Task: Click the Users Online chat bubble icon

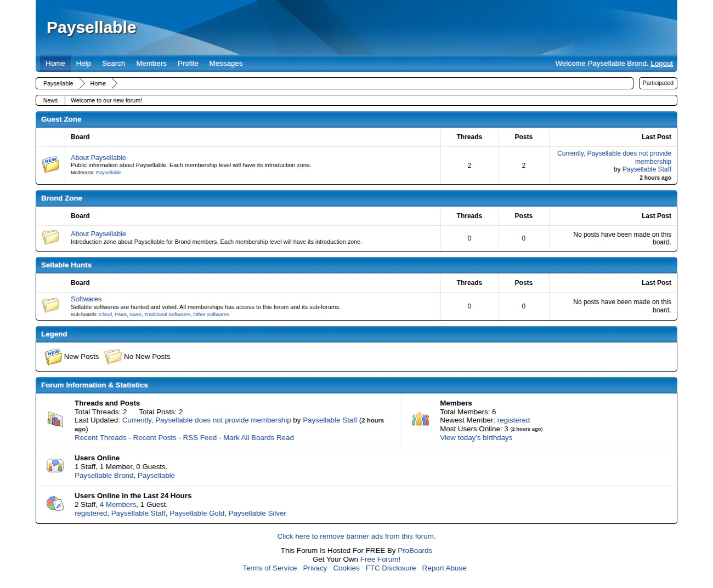Action: 55,466
